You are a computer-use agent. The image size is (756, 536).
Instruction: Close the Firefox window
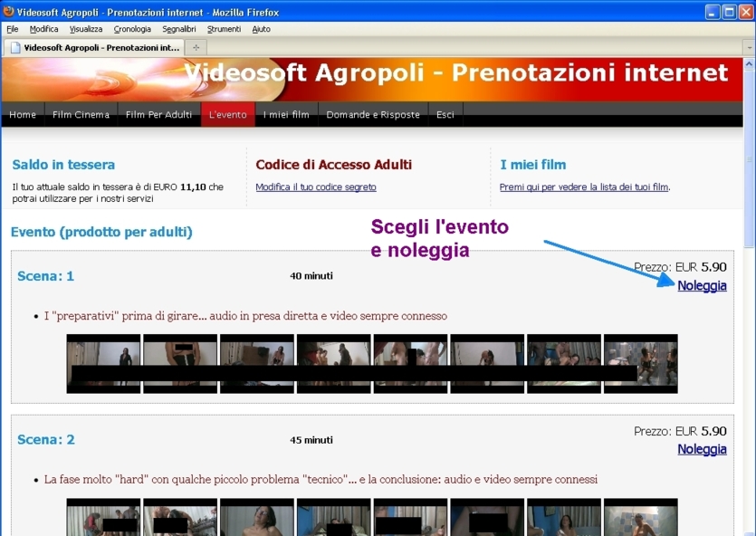point(745,12)
